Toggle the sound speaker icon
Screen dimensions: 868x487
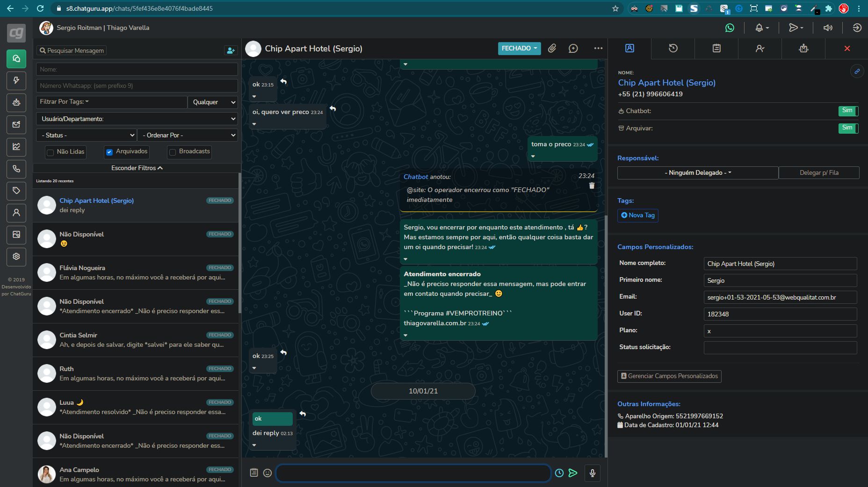[x=828, y=28]
